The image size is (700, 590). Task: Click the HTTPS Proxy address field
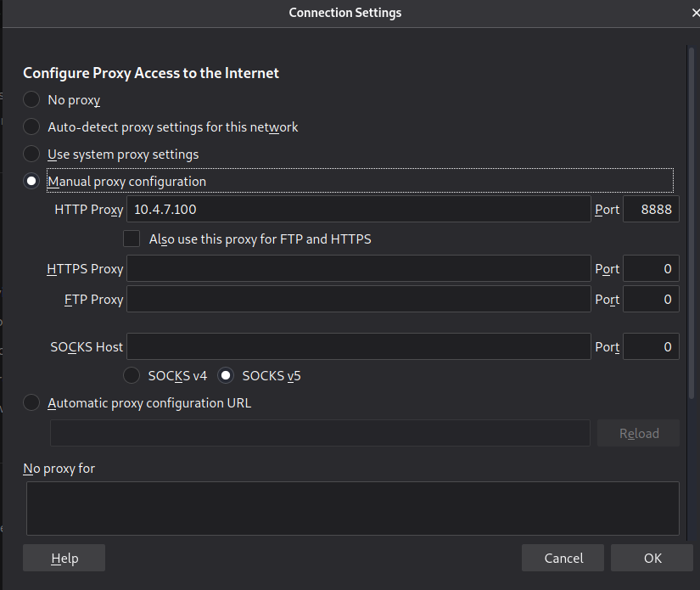358,269
